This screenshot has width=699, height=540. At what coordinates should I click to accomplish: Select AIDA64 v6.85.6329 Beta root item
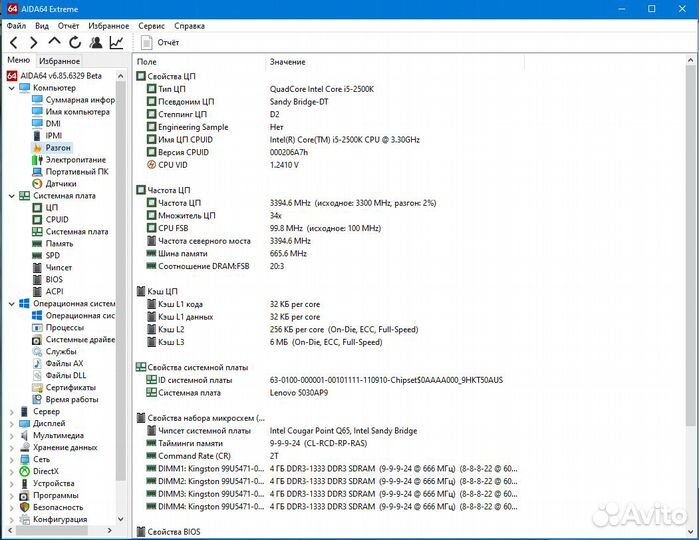coord(54,76)
